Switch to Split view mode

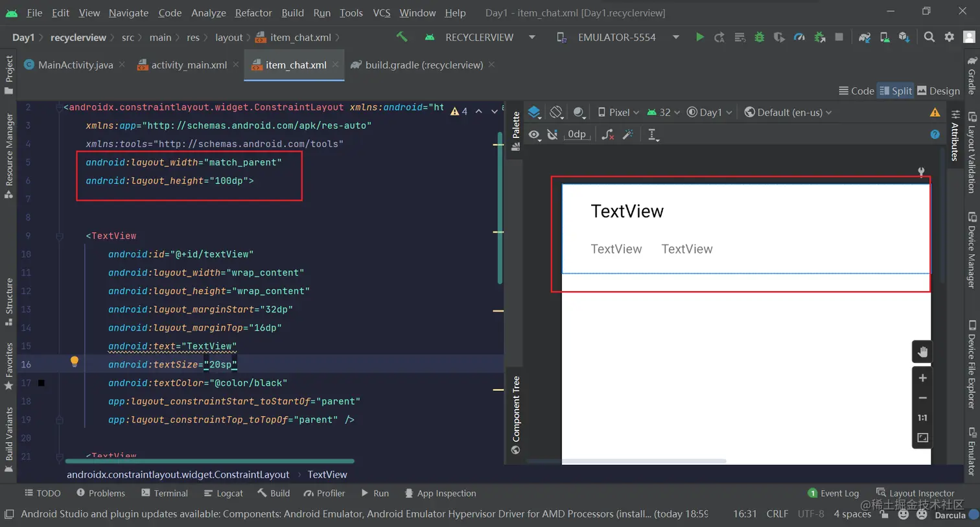point(895,91)
